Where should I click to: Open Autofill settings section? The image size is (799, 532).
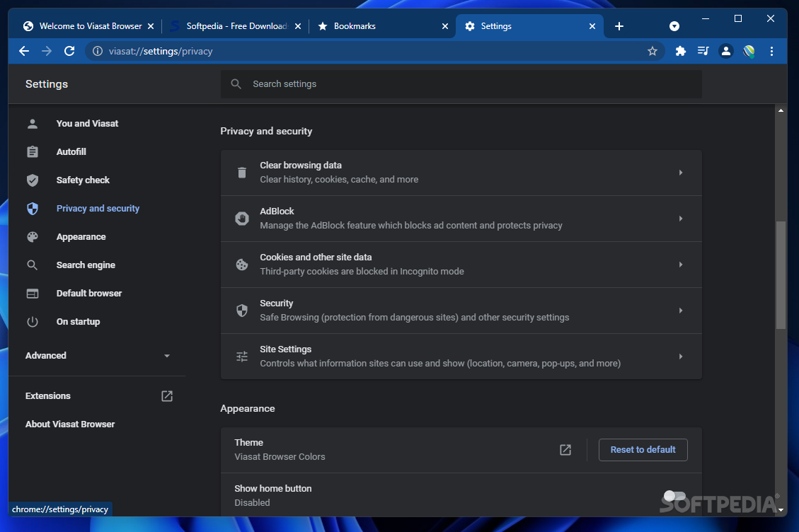(71, 152)
